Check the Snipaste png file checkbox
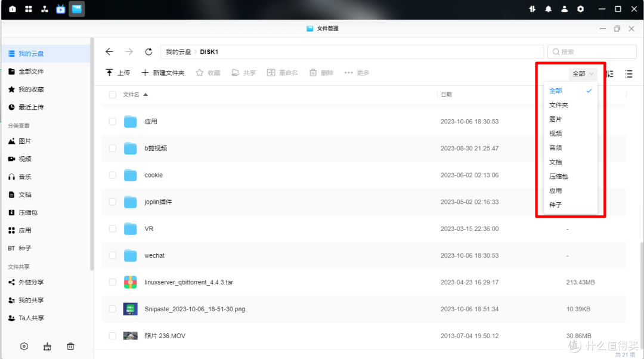This screenshot has width=644, height=359. pyautogui.click(x=113, y=309)
